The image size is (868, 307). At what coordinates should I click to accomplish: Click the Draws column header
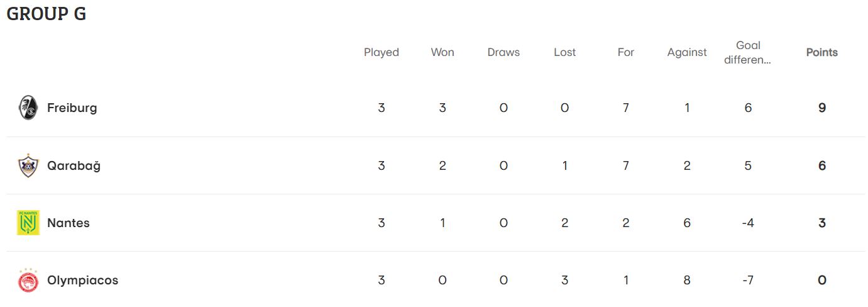(503, 52)
